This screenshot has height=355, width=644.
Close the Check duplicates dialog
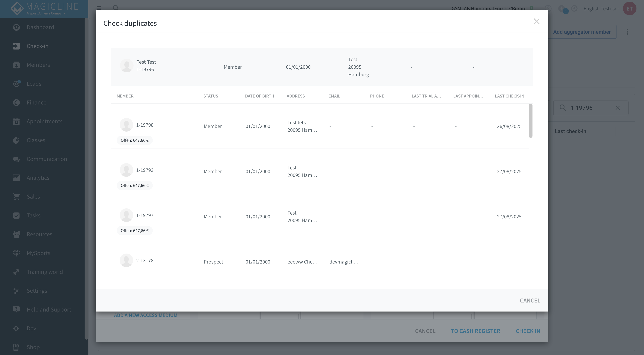[x=536, y=21]
